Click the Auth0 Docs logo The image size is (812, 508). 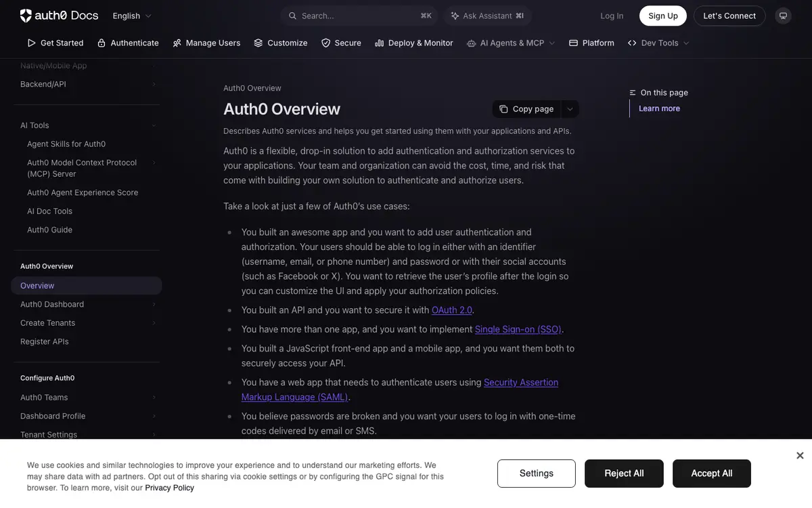tap(59, 15)
